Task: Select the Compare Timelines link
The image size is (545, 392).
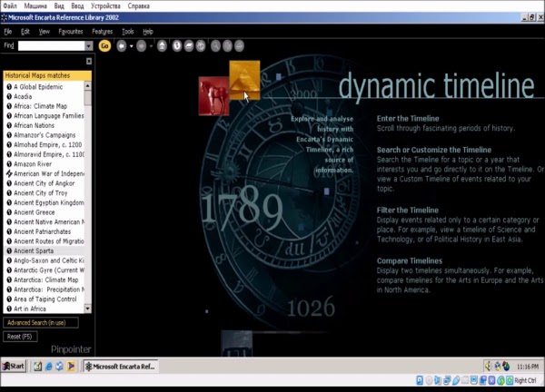Action: click(x=410, y=260)
